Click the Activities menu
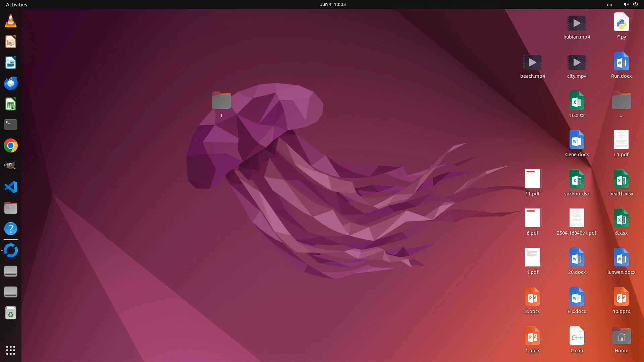 point(16,4)
